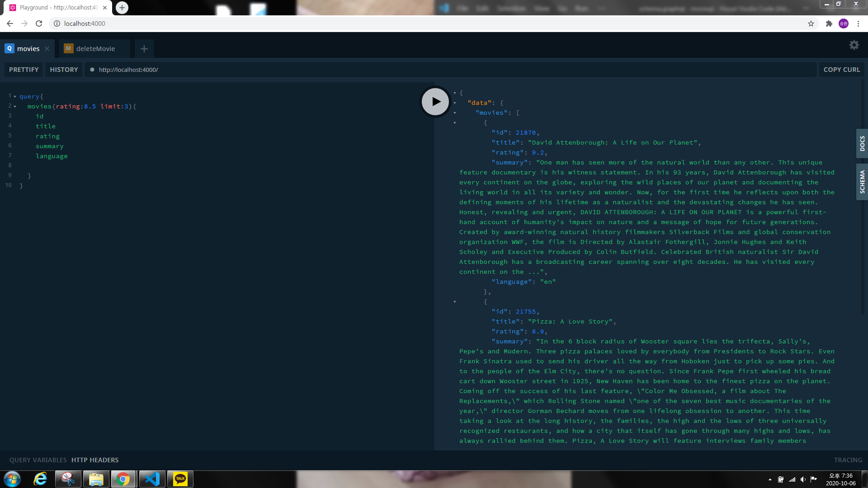Open the Windows Start menu
The width and height of the screenshot is (868, 488).
pyautogui.click(x=12, y=479)
